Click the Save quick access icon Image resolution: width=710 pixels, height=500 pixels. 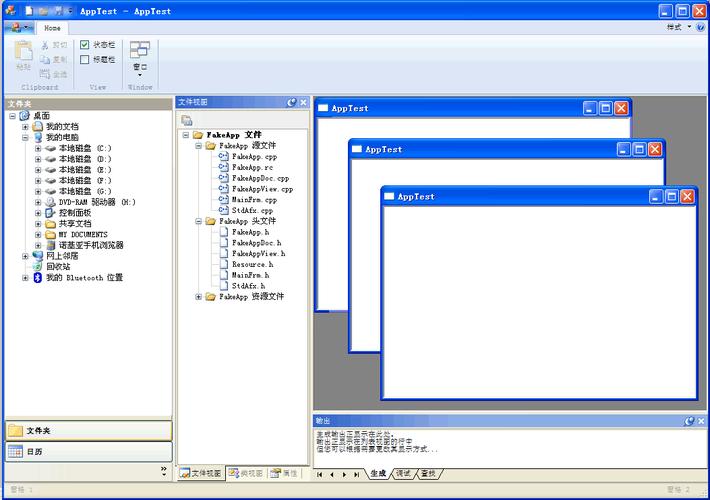click(x=58, y=10)
